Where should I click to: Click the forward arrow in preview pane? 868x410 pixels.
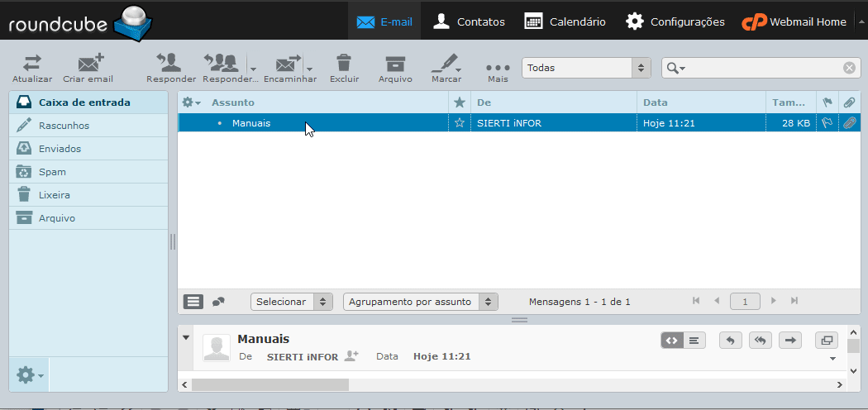click(790, 341)
